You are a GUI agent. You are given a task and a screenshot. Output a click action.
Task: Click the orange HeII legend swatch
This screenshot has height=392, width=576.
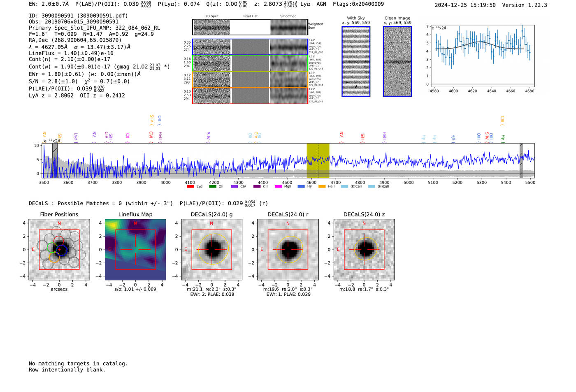point(322,186)
